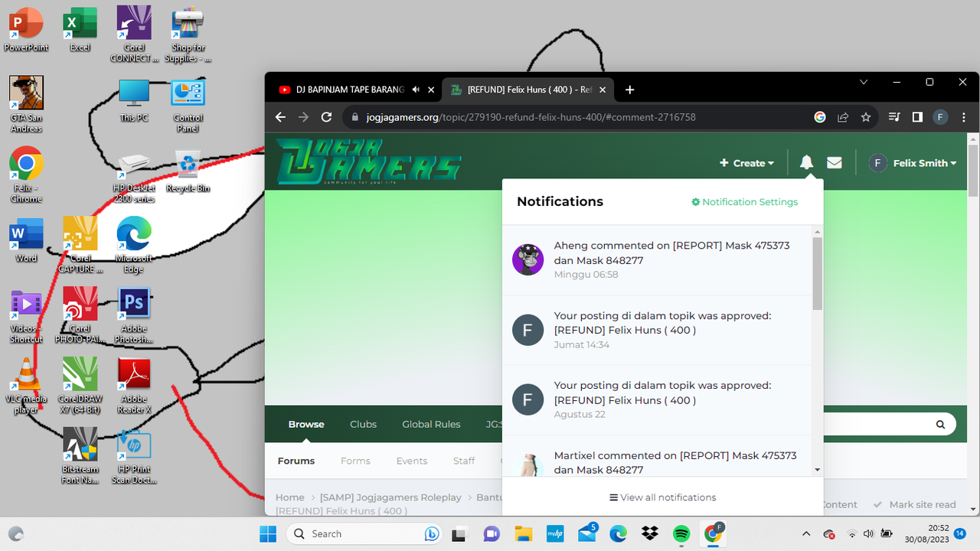Click the notifications bell icon
Image resolution: width=980 pixels, height=551 pixels.
[806, 162]
